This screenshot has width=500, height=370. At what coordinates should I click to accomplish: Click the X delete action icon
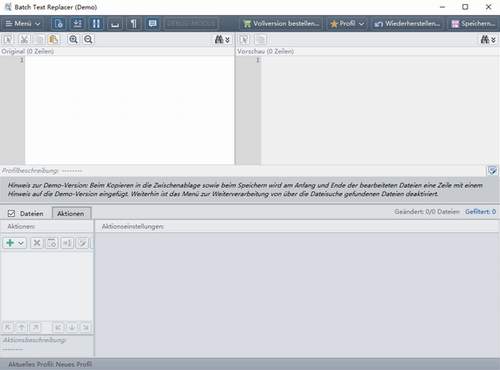pyautogui.click(x=37, y=243)
